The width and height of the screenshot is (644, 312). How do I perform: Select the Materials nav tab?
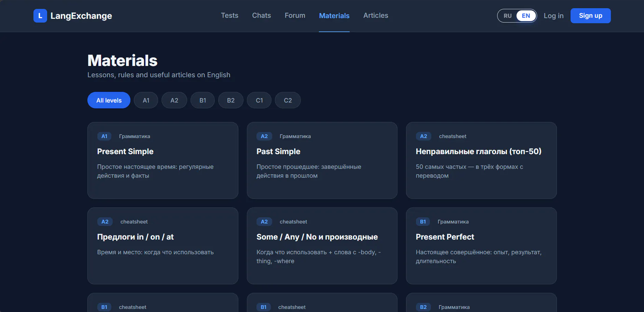(x=334, y=16)
